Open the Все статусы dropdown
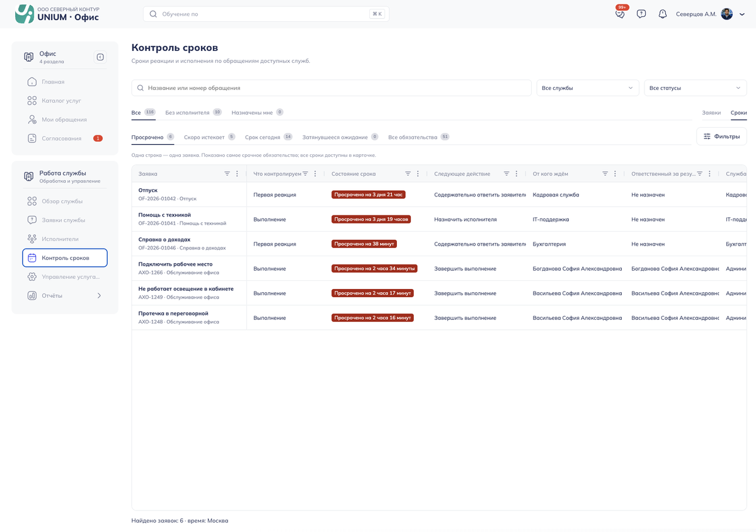The image size is (756, 532). tap(696, 88)
